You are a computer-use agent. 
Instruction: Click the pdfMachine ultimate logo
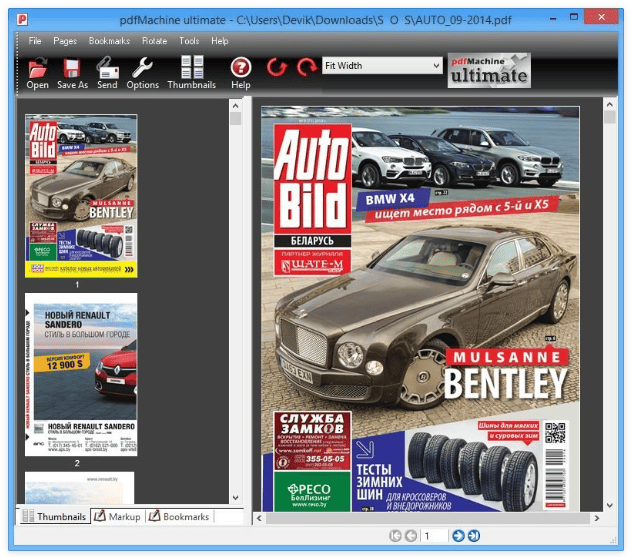(x=489, y=70)
